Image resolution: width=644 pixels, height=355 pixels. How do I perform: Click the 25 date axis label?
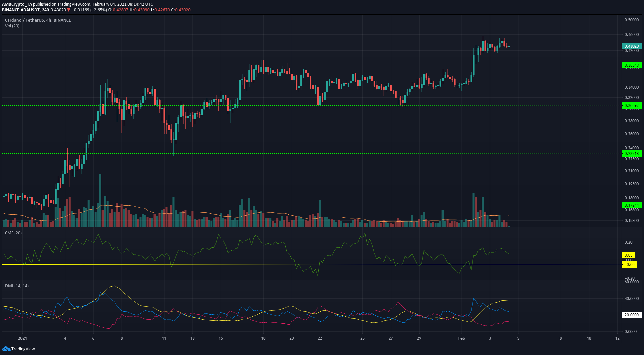point(362,338)
